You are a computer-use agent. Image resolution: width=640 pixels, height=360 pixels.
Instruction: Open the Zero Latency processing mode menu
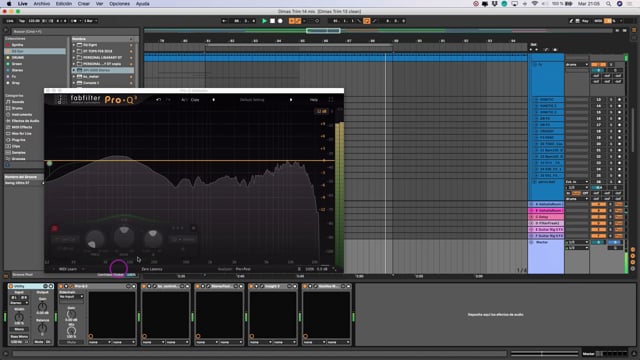click(152, 269)
